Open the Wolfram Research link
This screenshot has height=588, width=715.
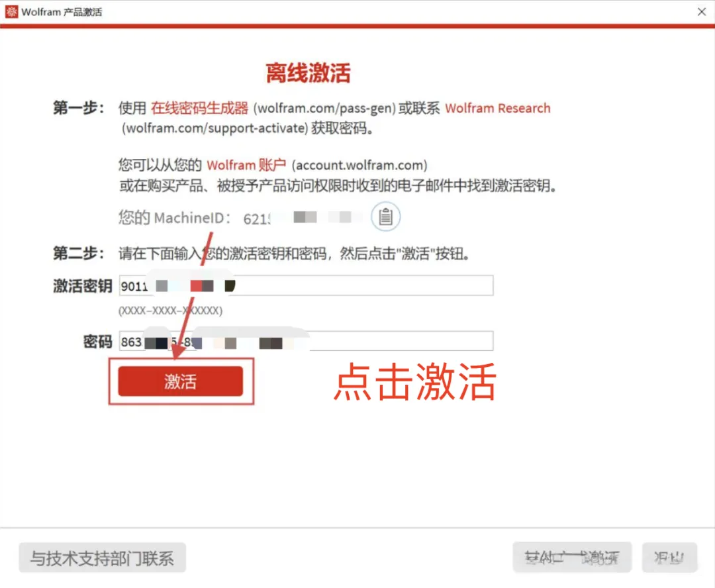pyautogui.click(x=497, y=108)
